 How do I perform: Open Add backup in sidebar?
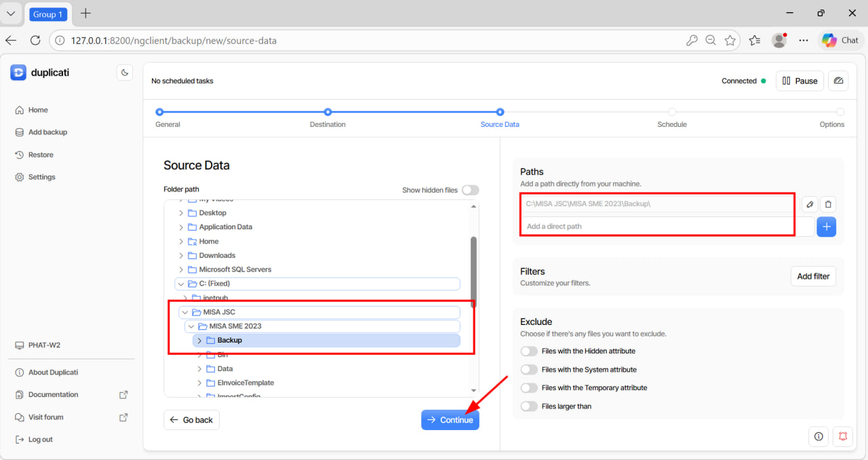(x=47, y=132)
